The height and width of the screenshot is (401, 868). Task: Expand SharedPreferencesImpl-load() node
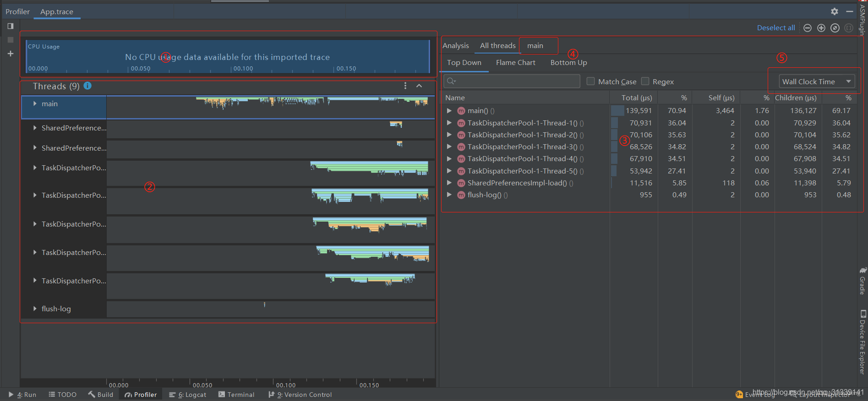click(x=449, y=183)
